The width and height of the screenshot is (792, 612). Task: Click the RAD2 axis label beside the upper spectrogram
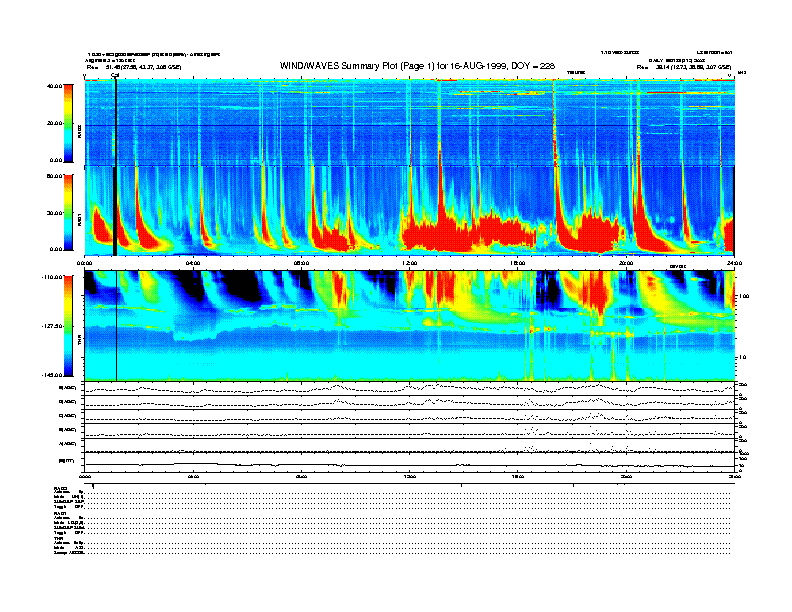pos(79,131)
